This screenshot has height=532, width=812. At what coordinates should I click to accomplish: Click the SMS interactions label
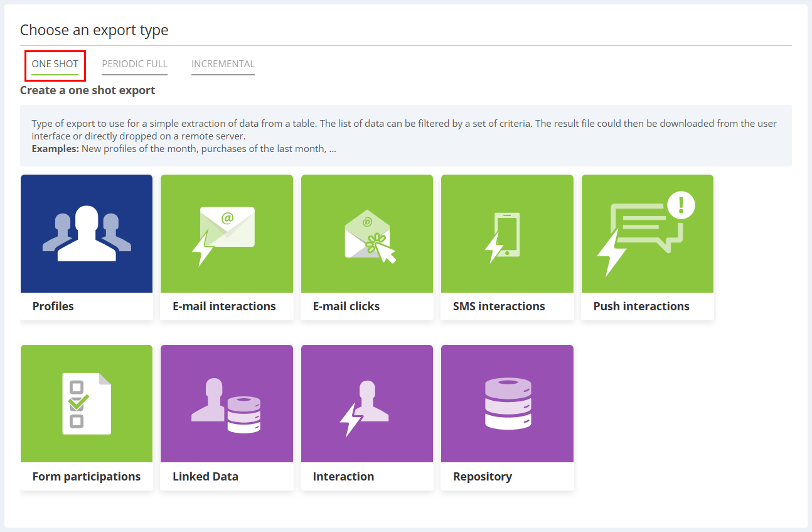tap(499, 307)
